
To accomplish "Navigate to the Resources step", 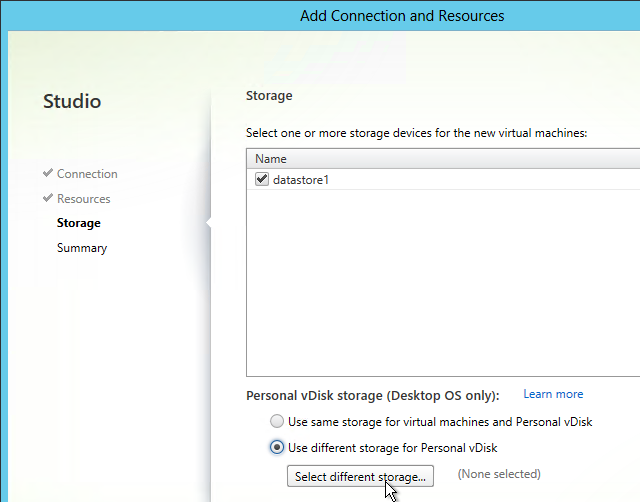I will tap(83, 199).
